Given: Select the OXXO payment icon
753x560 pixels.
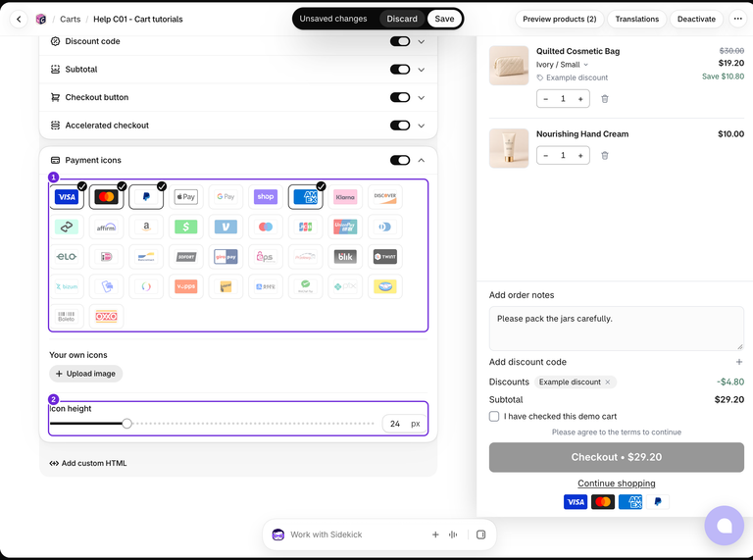Looking at the screenshot, I should click(x=106, y=316).
